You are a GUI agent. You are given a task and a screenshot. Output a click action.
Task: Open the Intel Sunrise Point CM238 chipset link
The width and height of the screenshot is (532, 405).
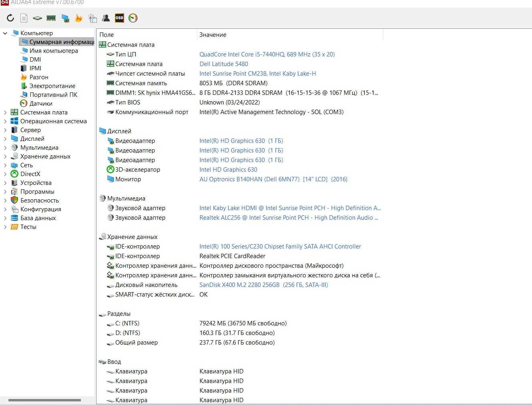coord(258,74)
